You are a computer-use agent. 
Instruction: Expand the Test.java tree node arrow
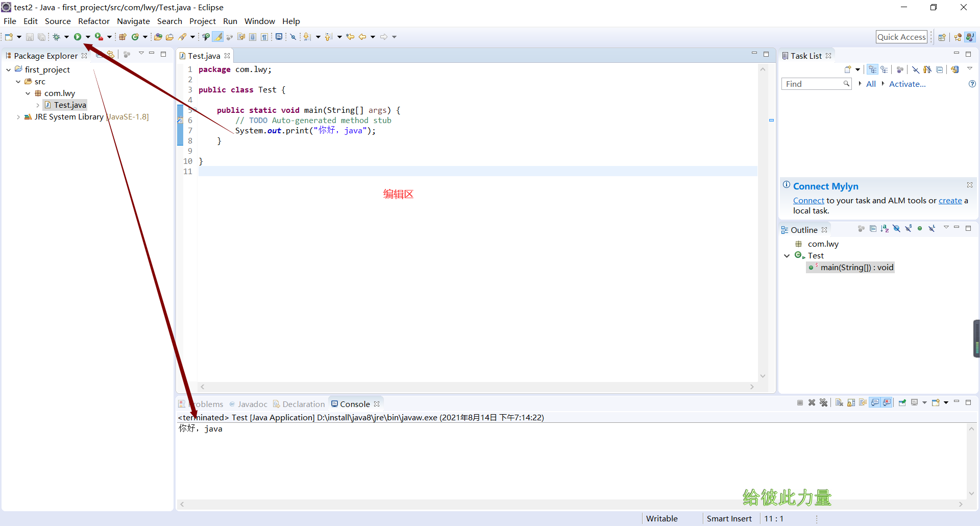click(x=38, y=105)
